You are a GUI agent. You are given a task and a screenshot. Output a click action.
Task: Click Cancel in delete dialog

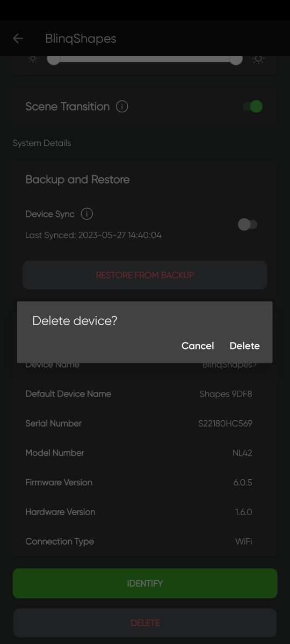[x=198, y=346]
